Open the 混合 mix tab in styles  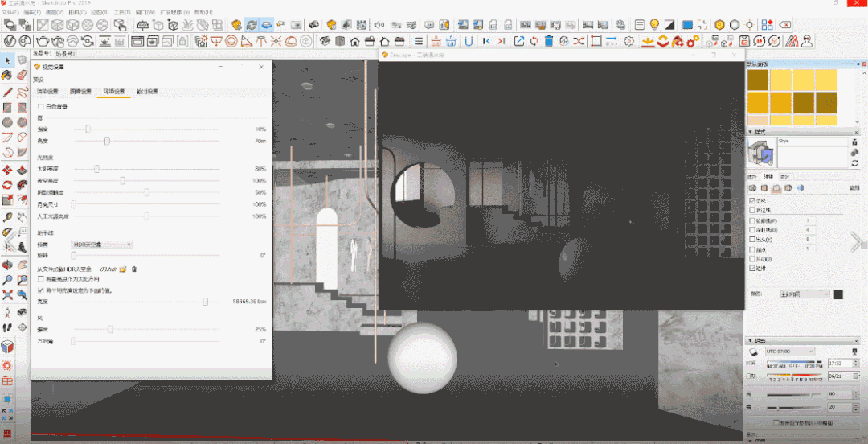[784, 176]
